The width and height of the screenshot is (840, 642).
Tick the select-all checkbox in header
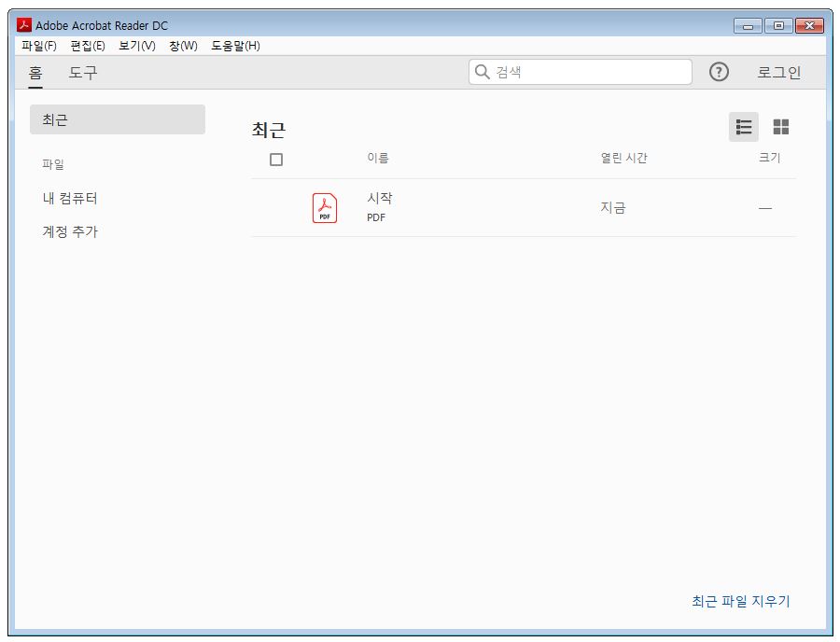(276, 160)
